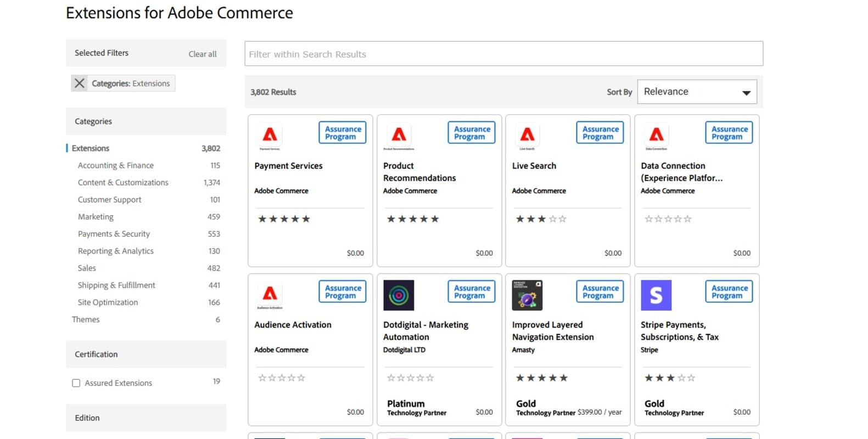Open the Audience Activation extension title
Image resolution: width=868 pixels, height=439 pixels.
tap(293, 325)
